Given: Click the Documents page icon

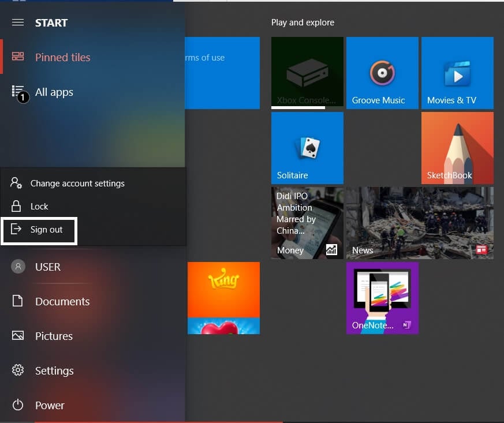Looking at the screenshot, I should tap(18, 301).
